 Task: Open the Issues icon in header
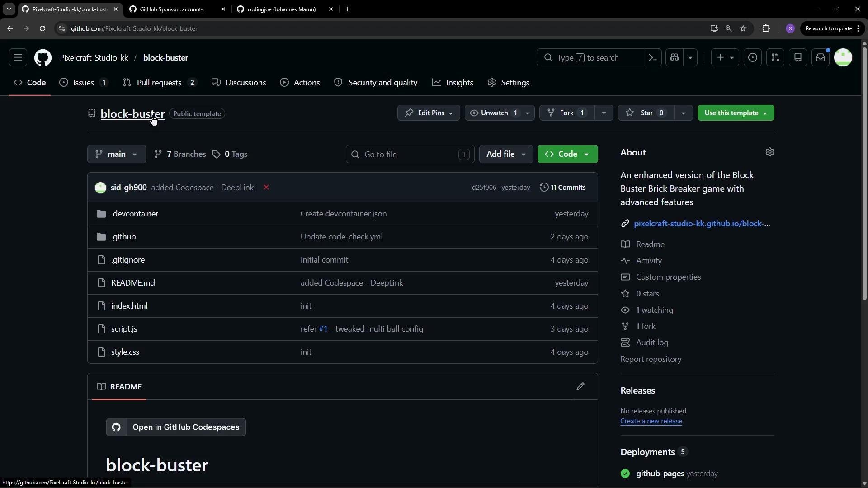coord(753,58)
